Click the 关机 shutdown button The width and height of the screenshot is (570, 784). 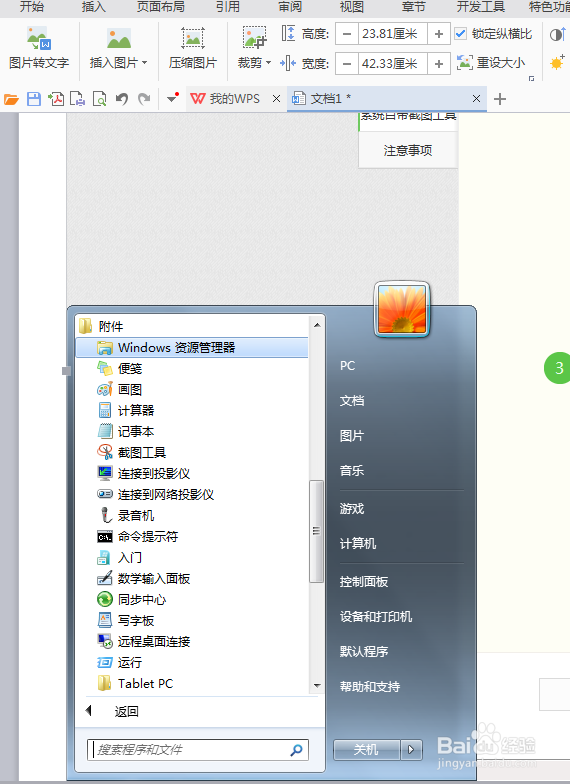tap(366, 750)
